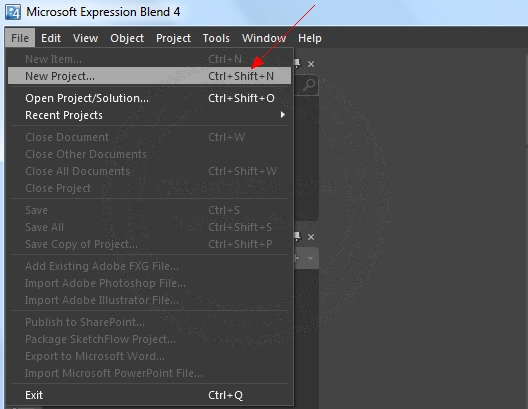Click the greyed New Item... entry
Image resolution: width=528 pixels, height=409 pixels.
(x=149, y=59)
